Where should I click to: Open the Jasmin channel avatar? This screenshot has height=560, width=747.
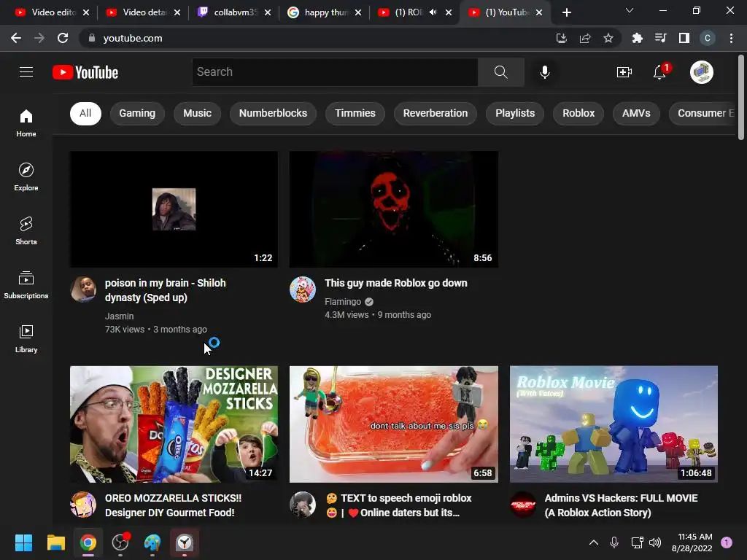83,289
